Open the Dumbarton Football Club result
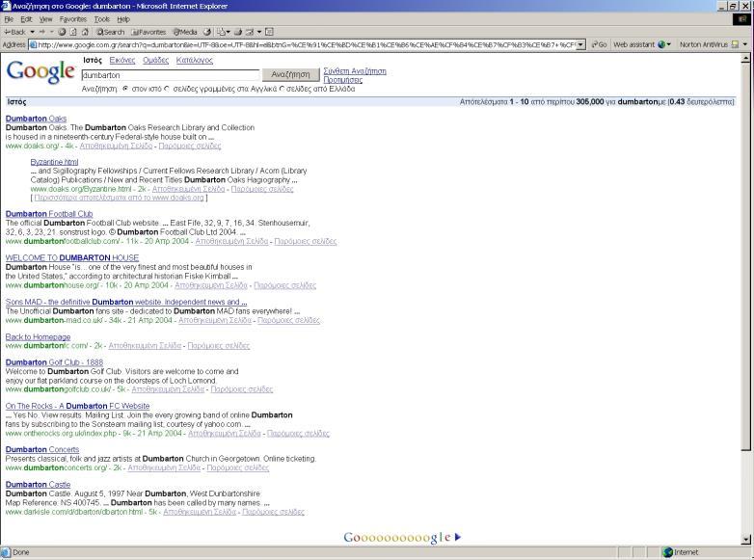754x560 pixels. [49, 214]
